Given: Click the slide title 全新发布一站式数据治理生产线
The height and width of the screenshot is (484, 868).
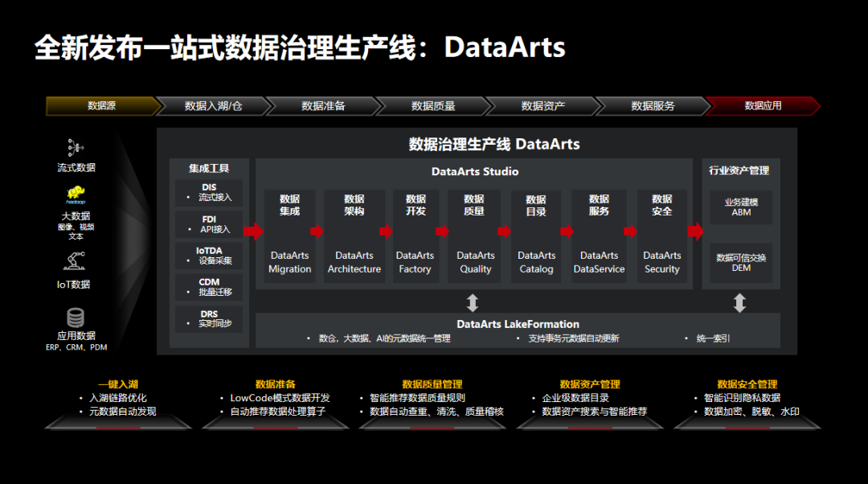Looking at the screenshot, I should pos(300,47).
